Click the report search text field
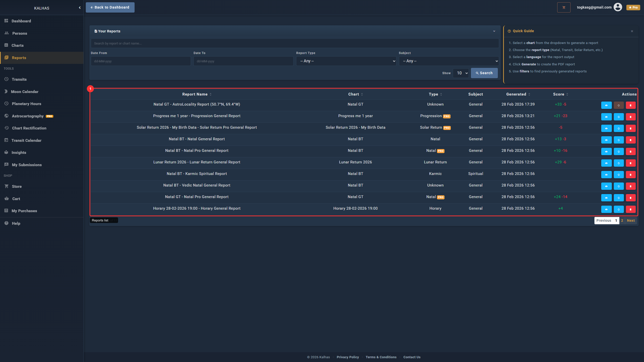This screenshot has width=644, height=362. 294,43
